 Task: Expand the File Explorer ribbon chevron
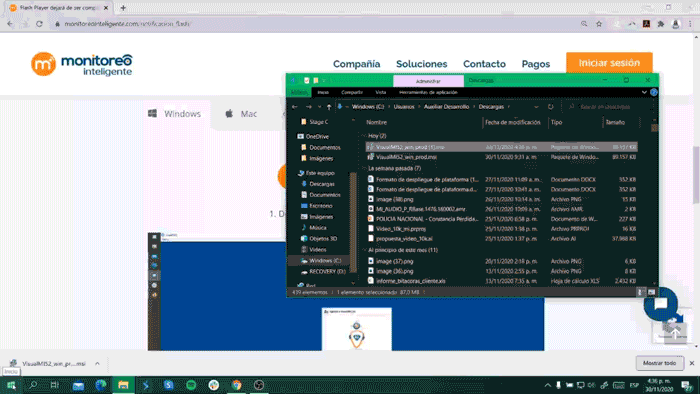tap(644, 92)
